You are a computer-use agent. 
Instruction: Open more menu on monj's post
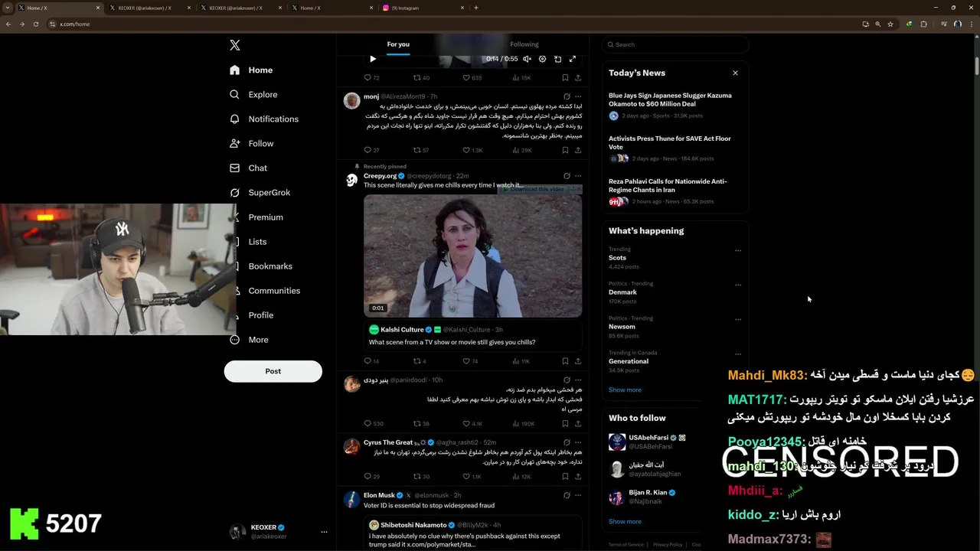pyautogui.click(x=578, y=96)
